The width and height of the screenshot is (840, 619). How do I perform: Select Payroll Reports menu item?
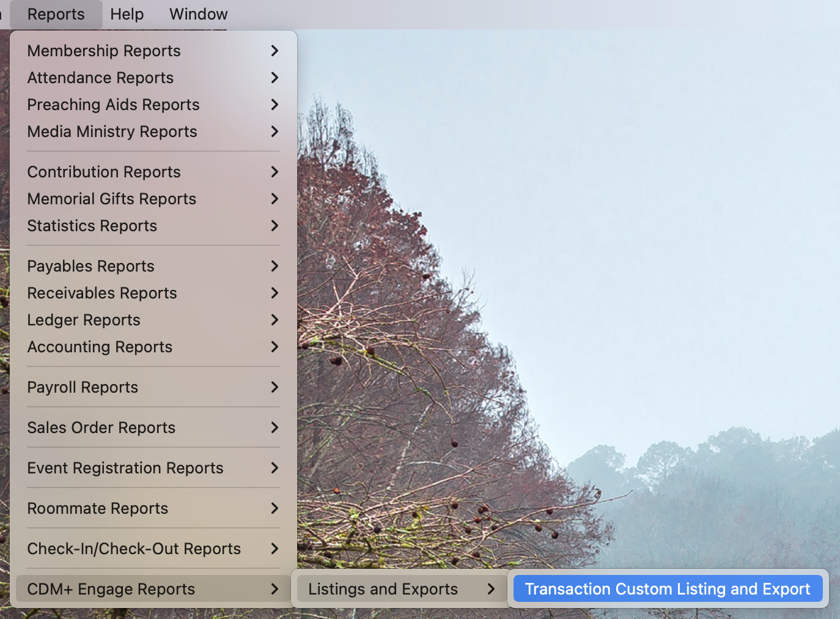tap(83, 387)
